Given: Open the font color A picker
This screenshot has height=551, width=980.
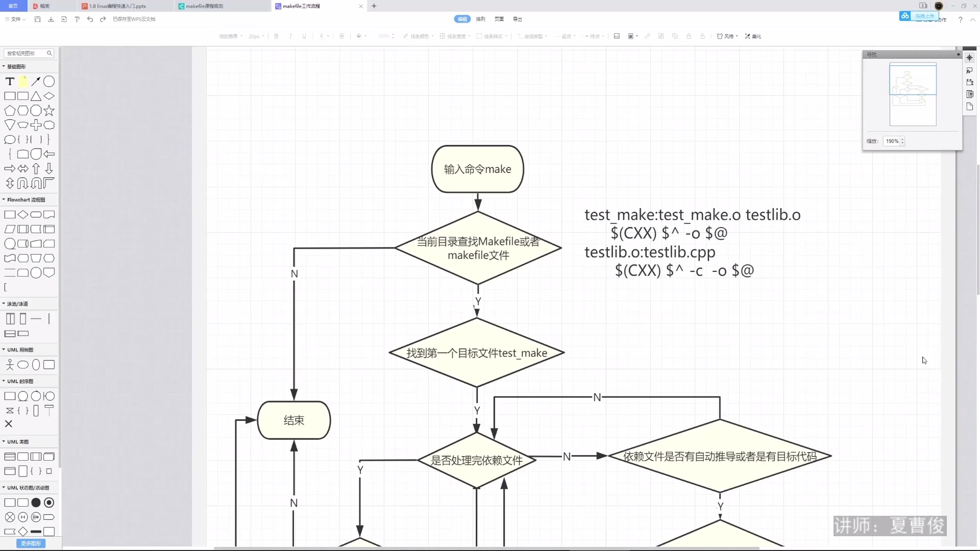Looking at the screenshot, I should [x=324, y=36].
